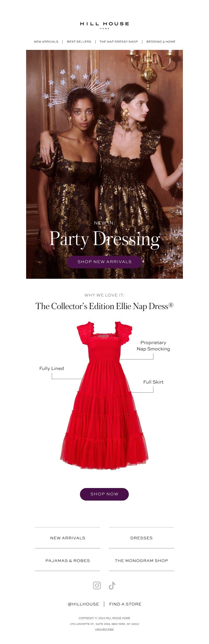Screen dimensions: 209x644
Task: Click the @HILLHOUSE link
Action: coord(83,604)
